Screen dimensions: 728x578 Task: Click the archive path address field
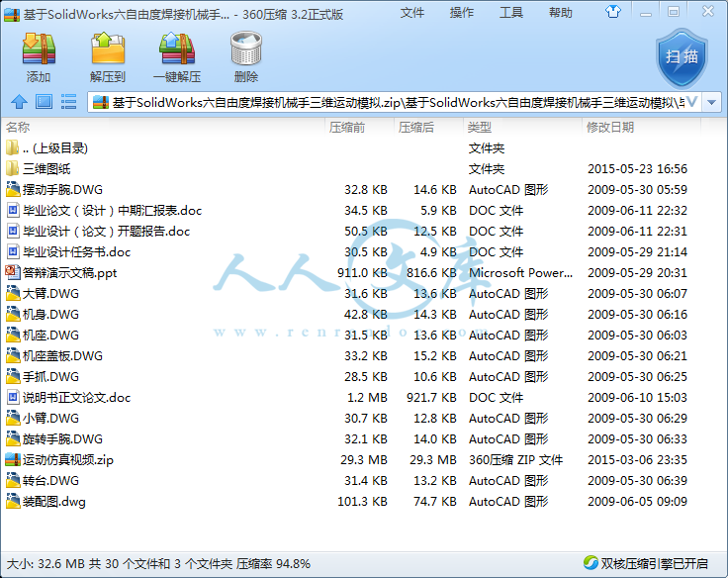click(x=395, y=102)
